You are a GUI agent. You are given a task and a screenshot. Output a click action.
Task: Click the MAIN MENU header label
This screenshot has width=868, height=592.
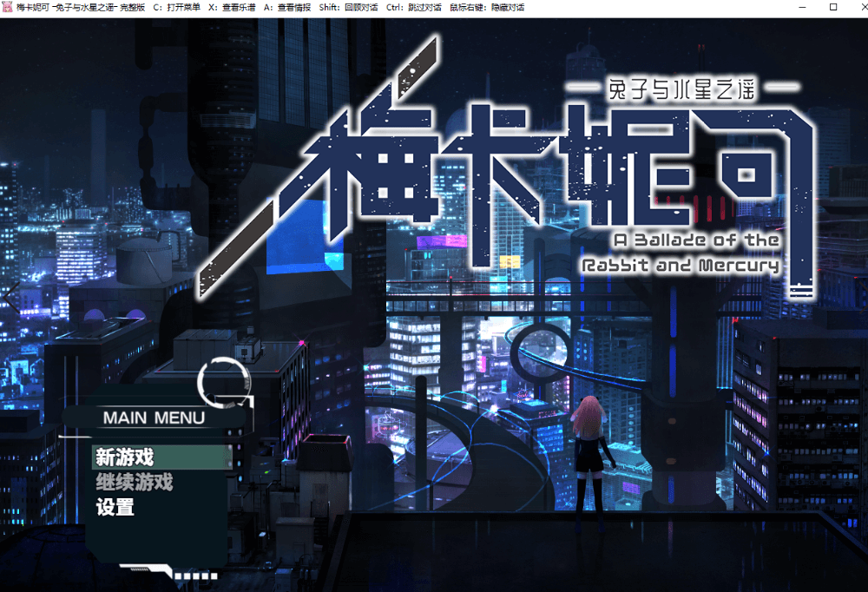pos(154,418)
